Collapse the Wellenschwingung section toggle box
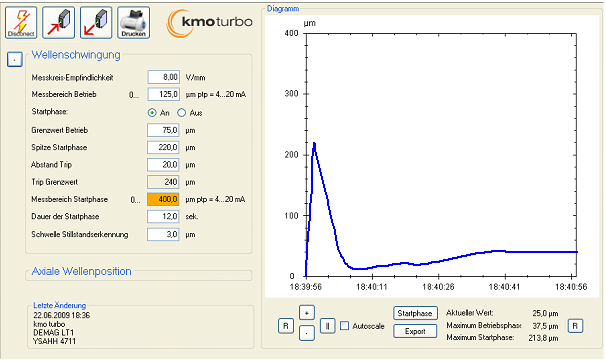Image resolution: width=606 pixels, height=361 pixels. click(x=15, y=60)
